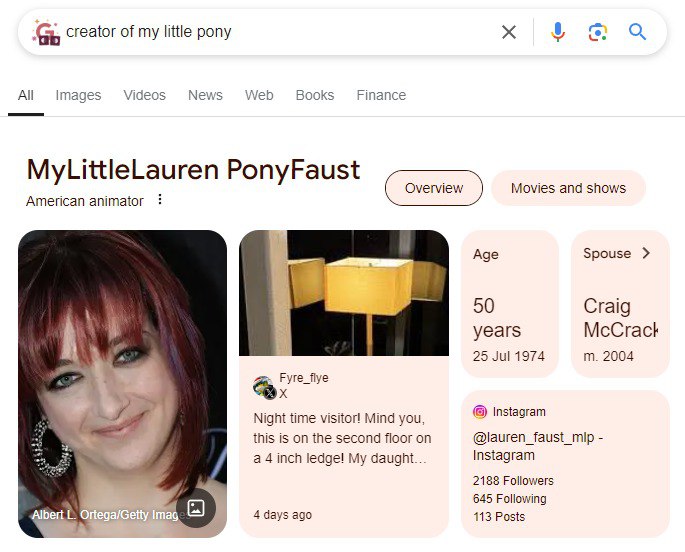Click the Albert L. Ortega/Getty photo credit
This screenshot has height=552, width=685.
[109, 514]
